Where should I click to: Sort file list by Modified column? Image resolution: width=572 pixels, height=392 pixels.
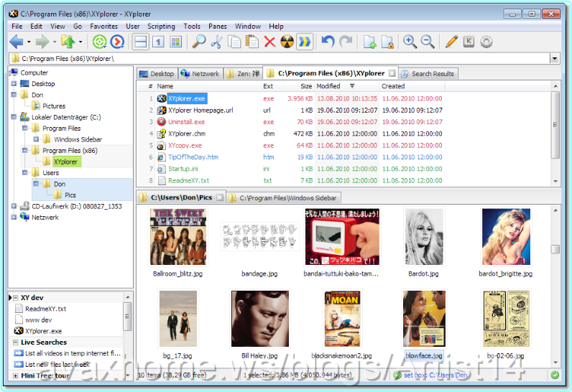328,86
